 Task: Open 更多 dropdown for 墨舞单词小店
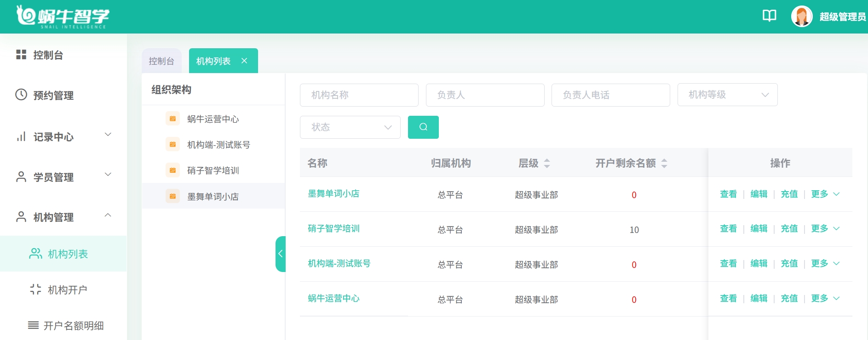coord(825,194)
